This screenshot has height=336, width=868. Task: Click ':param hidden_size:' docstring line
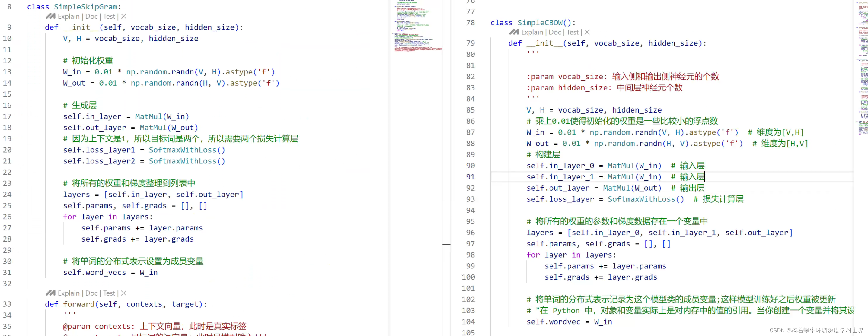(605, 88)
